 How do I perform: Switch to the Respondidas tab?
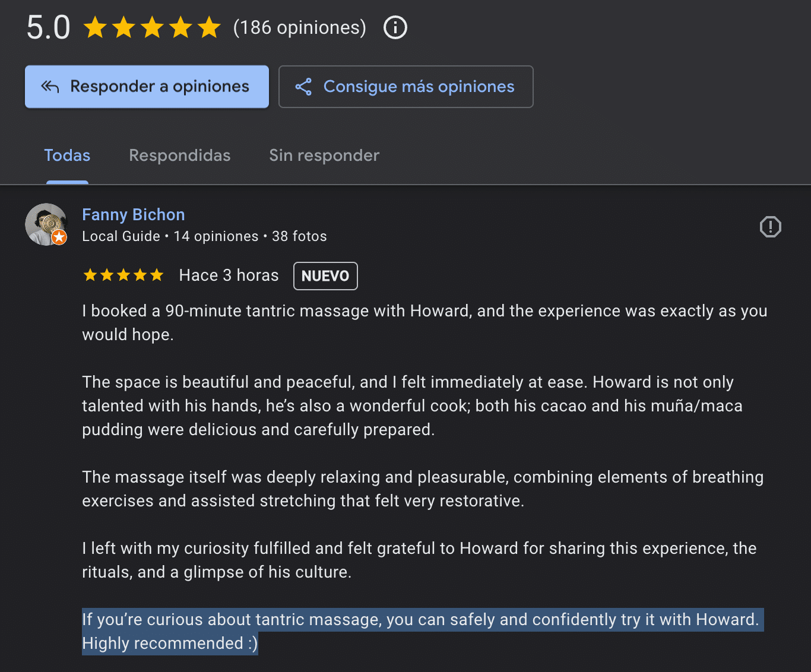(x=179, y=156)
